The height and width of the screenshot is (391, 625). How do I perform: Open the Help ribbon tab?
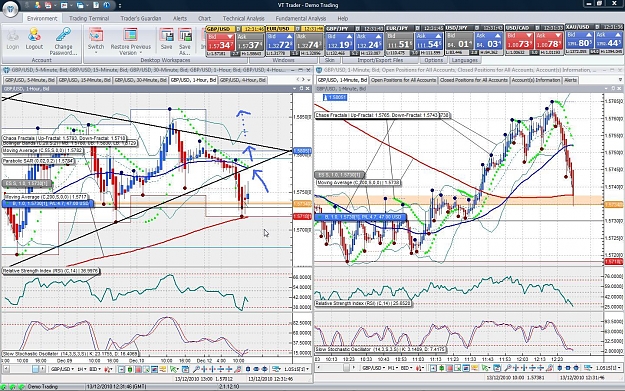click(342, 18)
